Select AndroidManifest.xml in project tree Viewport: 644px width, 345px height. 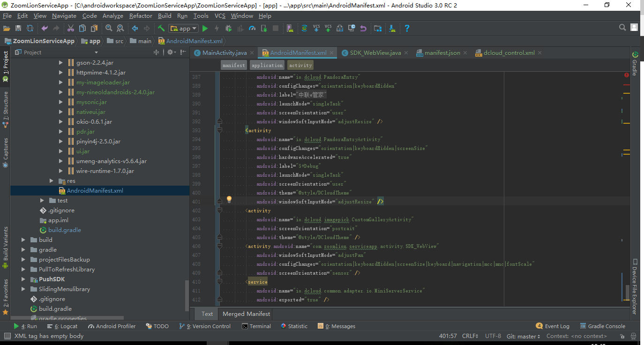point(95,190)
